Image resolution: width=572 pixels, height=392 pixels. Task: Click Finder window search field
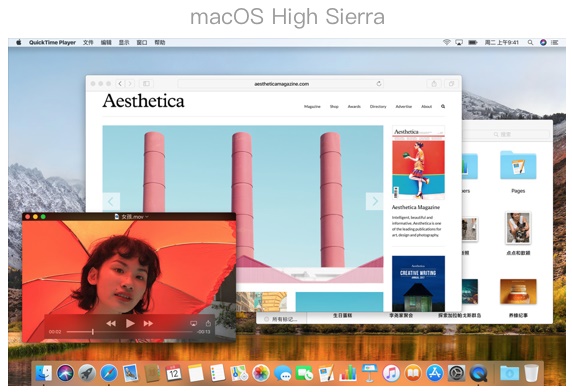tap(506, 134)
